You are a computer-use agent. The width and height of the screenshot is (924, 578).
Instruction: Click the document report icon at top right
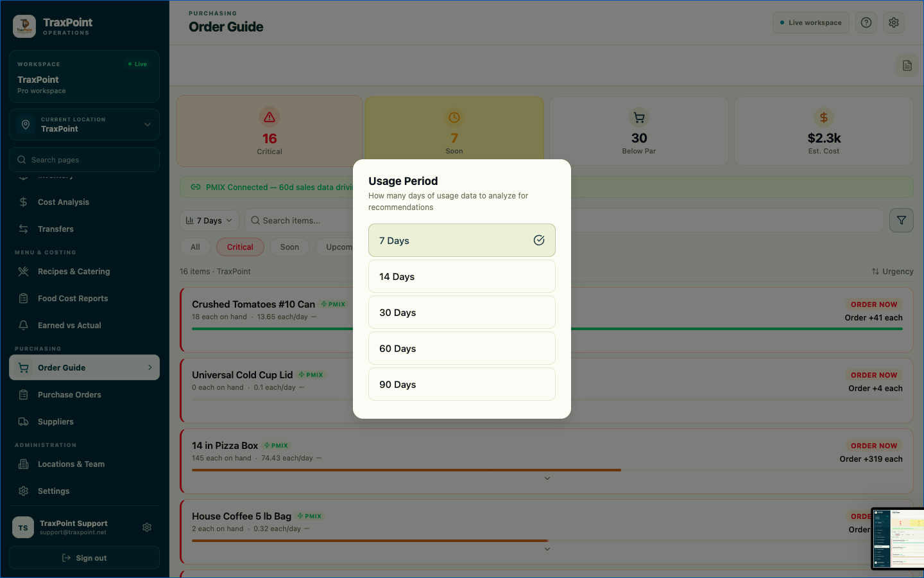(907, 66)
